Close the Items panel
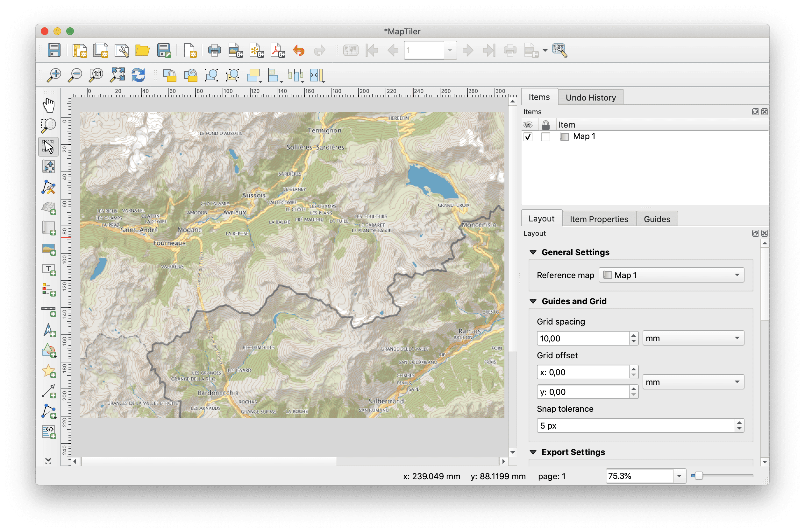The width and height of the screenshot is (805, 532). [765, 111]
